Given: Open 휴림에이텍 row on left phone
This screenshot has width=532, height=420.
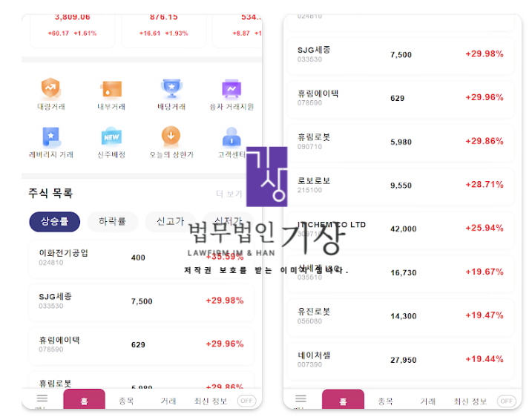Looking at the screenshot, I should click(x=141, y=346).
